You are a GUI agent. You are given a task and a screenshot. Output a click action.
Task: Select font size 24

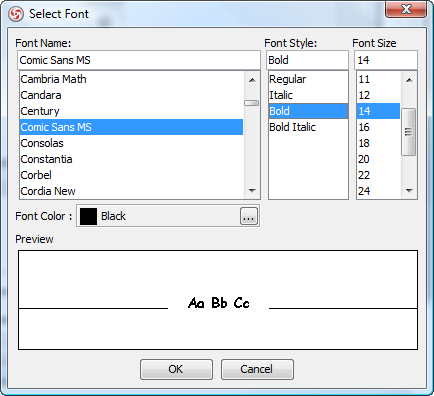(378, 191)
